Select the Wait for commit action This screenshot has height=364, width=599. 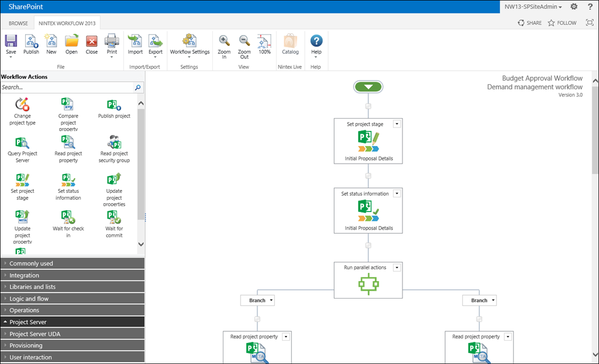tap(114, 224)
